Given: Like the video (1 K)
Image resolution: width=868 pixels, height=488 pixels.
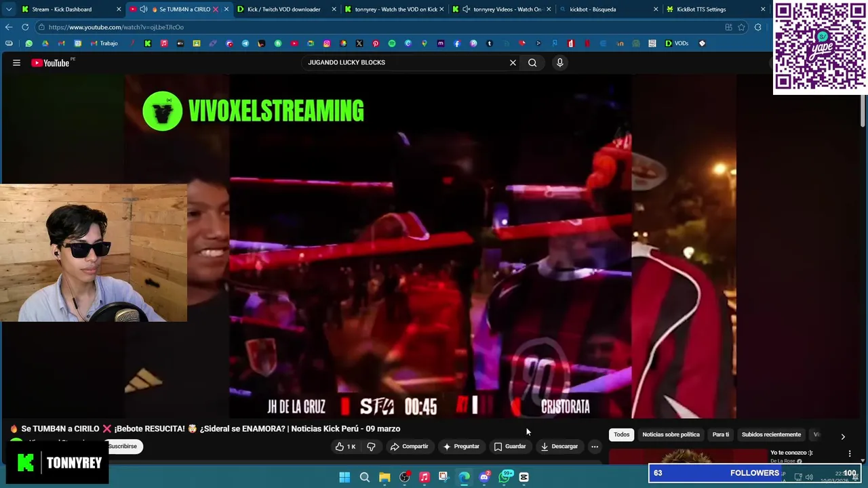Looking at the screenshot, I should [x=345, y=447].
